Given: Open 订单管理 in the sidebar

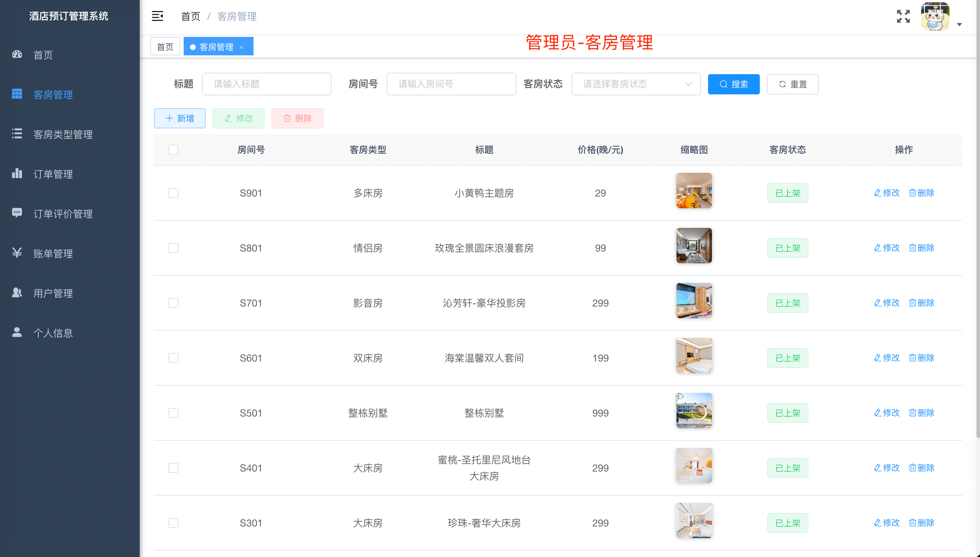Looking at the screenshot, I should pyautogui.click(x=52, y=174).
